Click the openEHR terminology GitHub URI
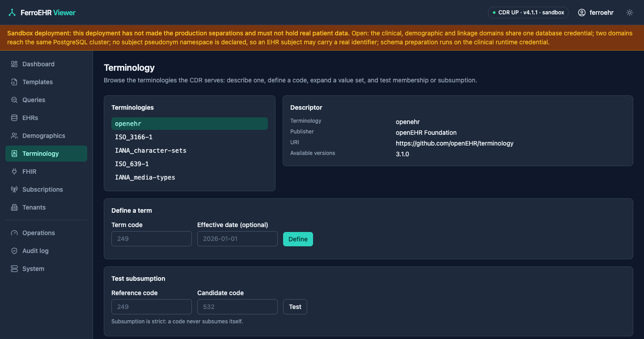This screenshot has width=644, height=339. (454, 143)
